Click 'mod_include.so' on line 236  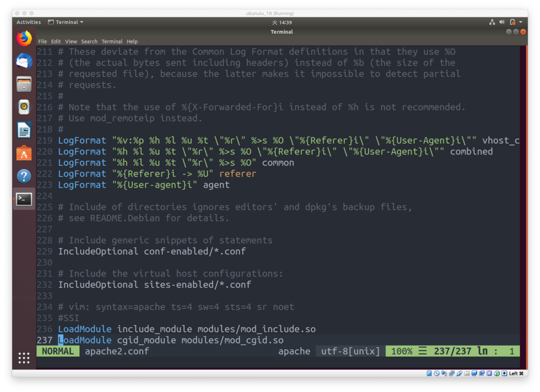[x=278, y=329]
